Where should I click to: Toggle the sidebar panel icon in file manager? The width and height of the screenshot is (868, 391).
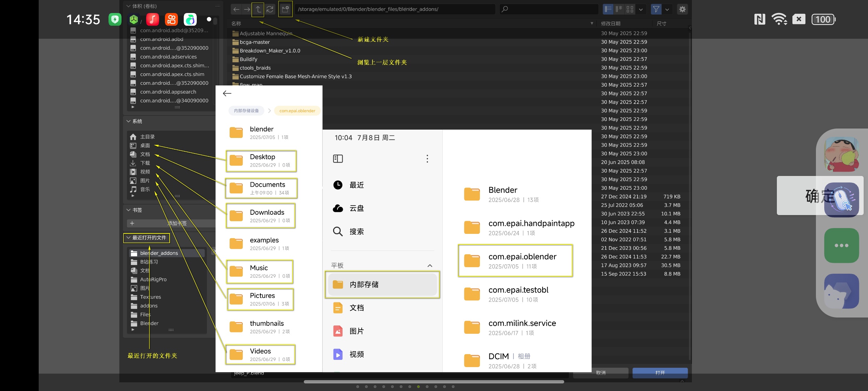338,159
